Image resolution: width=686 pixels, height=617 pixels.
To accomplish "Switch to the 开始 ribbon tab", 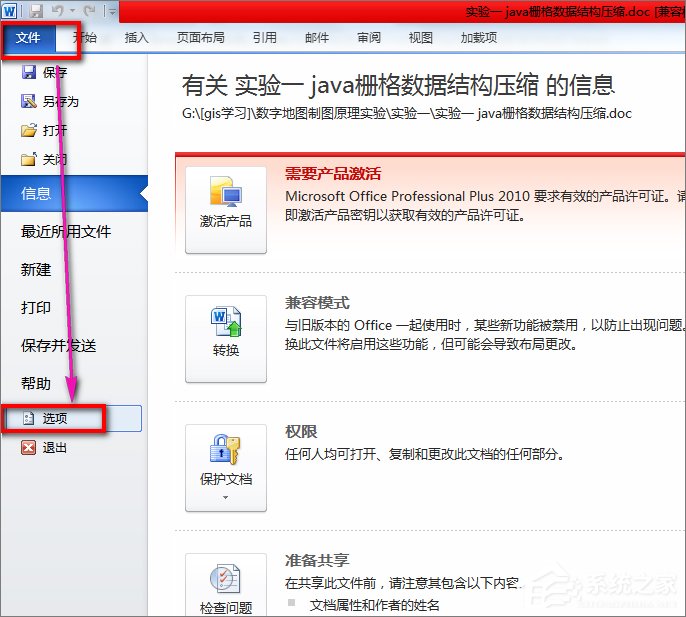I will pos(85,38).
